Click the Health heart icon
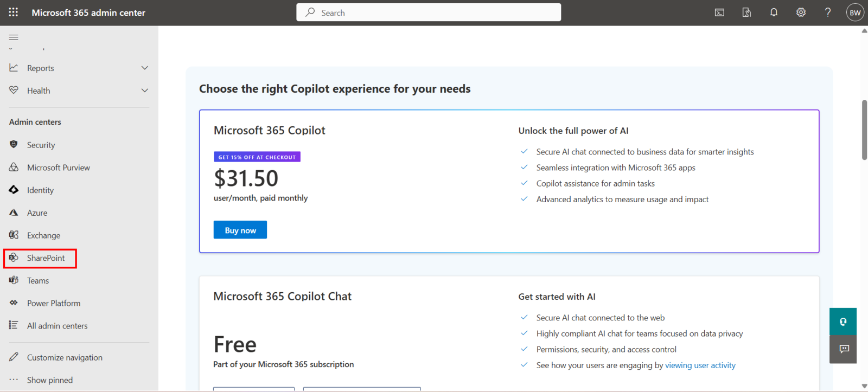Viewport: 868px width, 392px height. coord(14,90)
